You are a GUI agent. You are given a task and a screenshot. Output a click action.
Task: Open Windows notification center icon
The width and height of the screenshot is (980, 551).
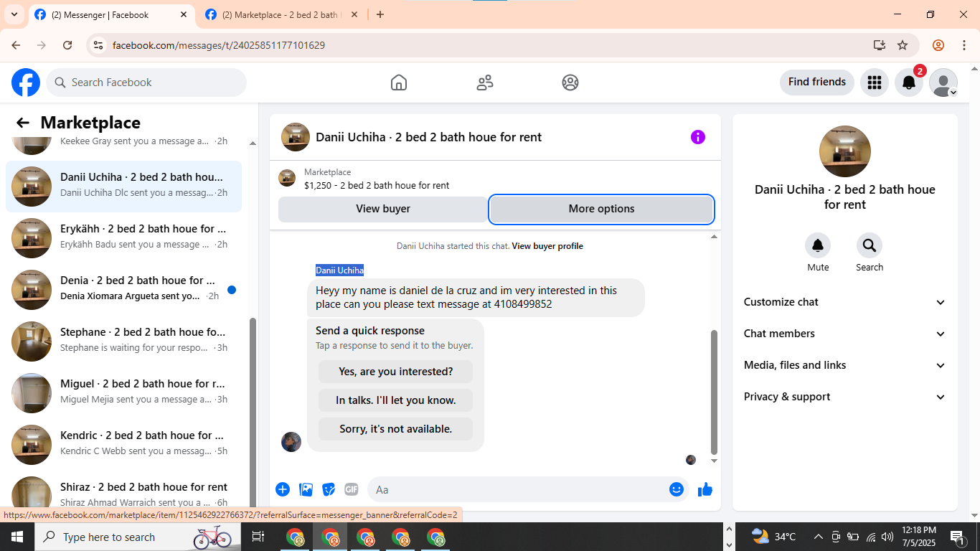pos(957,537)
